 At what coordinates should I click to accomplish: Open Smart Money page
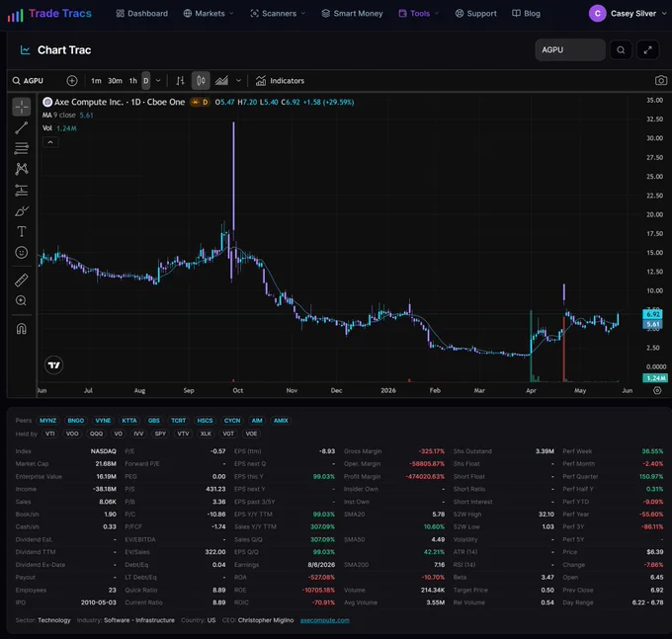click(x=352, y=14)
